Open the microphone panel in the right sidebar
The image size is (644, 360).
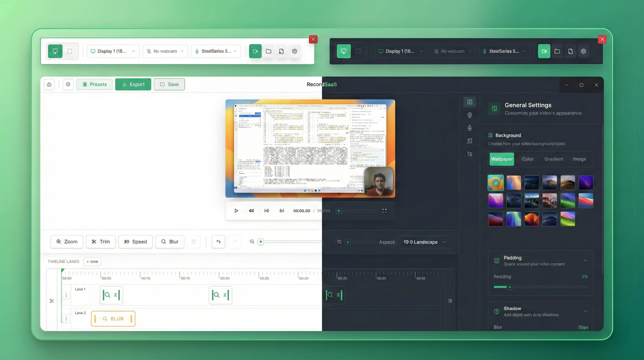coord(470,128)
